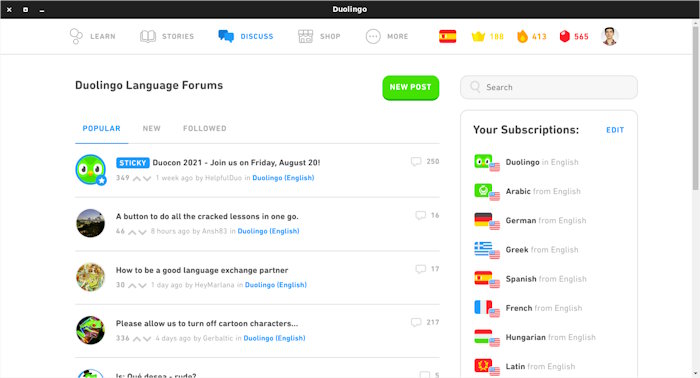
Task: Click the Duo owl avatar on sticky post
Action: click(x=91, y=170)
